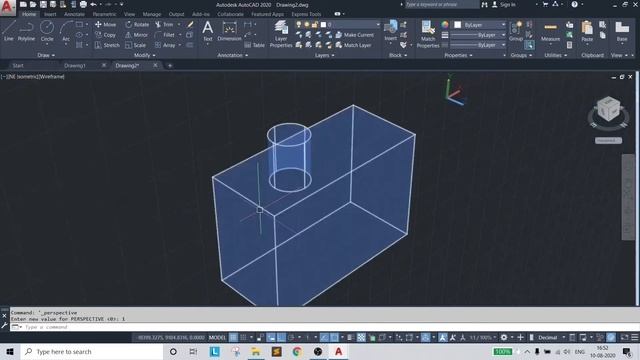
Task: Add a new drawing tab with plus button
Action: [x=170, y=65]
